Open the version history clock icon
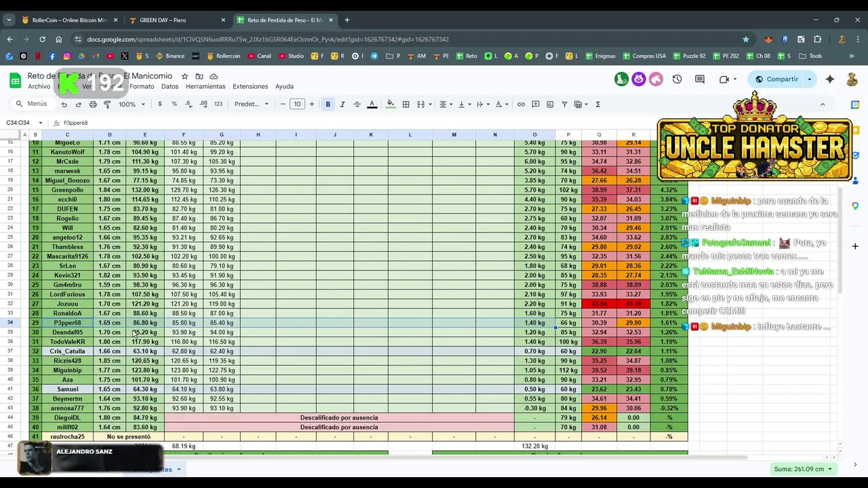Viewport: 868px width, 488px height. coord(677,79)
